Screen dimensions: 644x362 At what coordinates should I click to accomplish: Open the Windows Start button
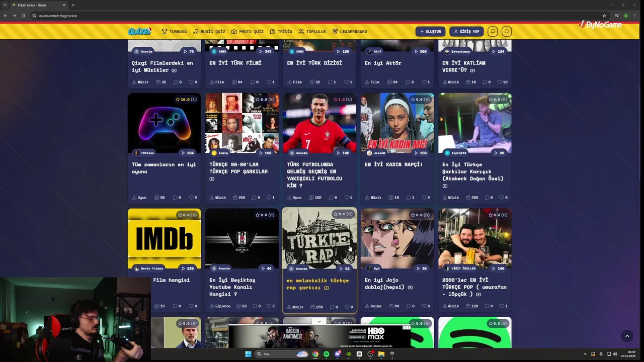coord(248,354)
